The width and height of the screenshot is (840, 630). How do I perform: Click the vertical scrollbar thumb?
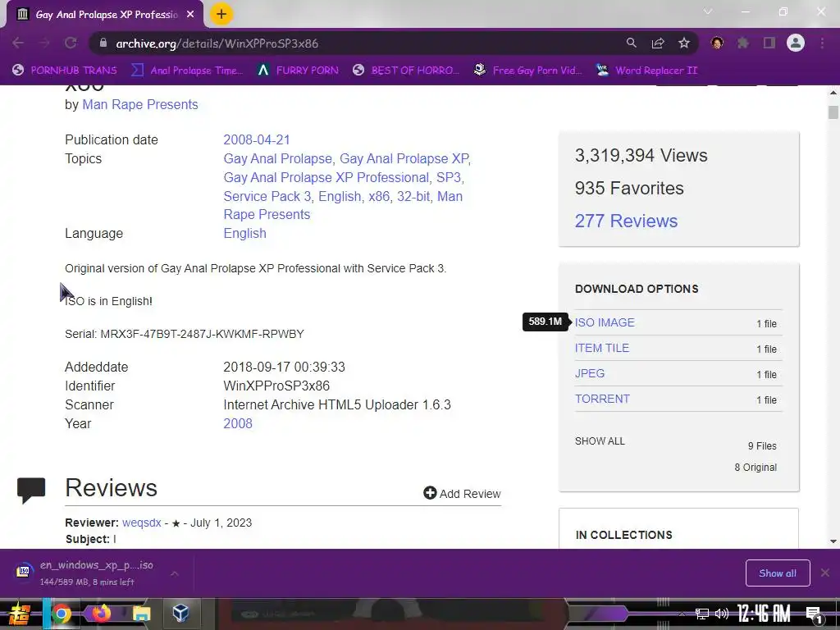click(833, 112)
